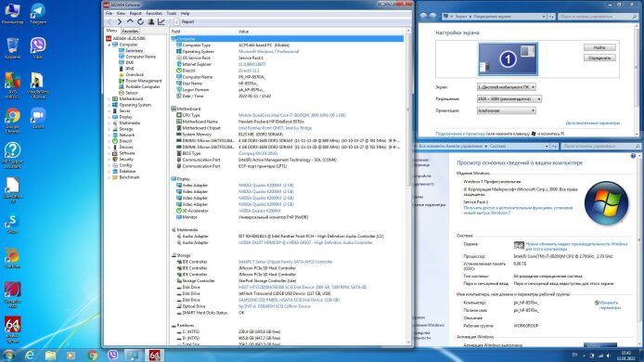Select monitor 1 preview thumbnail
This screenshot has width=644, height=362.
coord(508,59)
